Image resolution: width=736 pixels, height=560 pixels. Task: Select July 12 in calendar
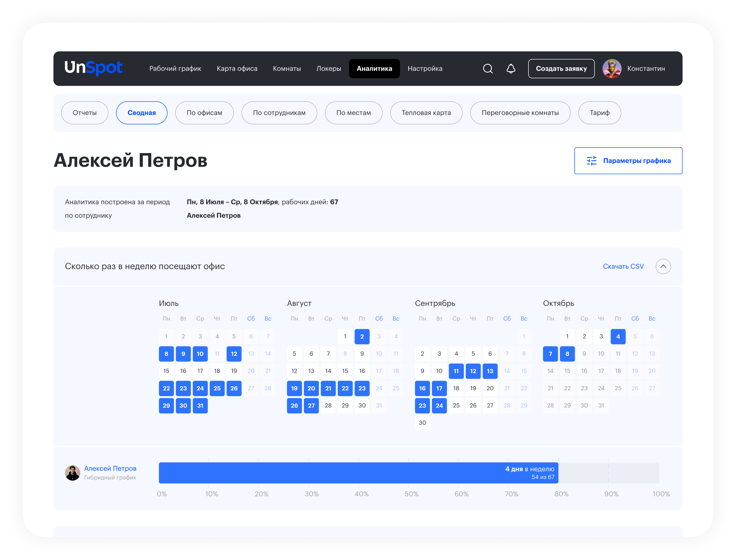click(234, 354)
